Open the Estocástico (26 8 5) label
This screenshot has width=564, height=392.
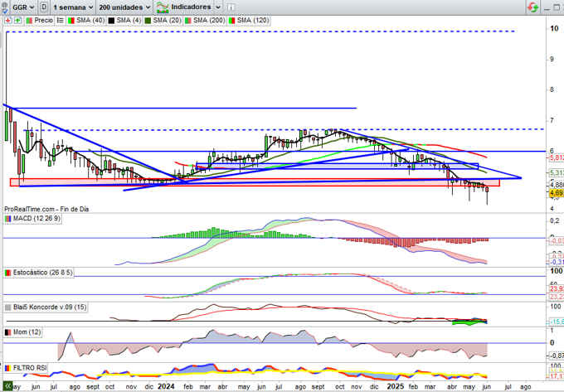42,273
